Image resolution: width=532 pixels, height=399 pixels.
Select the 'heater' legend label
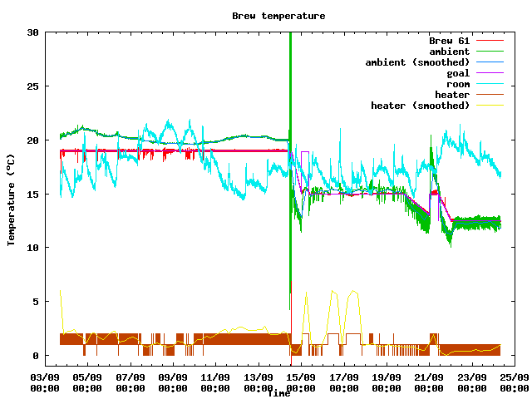(452, 95)
